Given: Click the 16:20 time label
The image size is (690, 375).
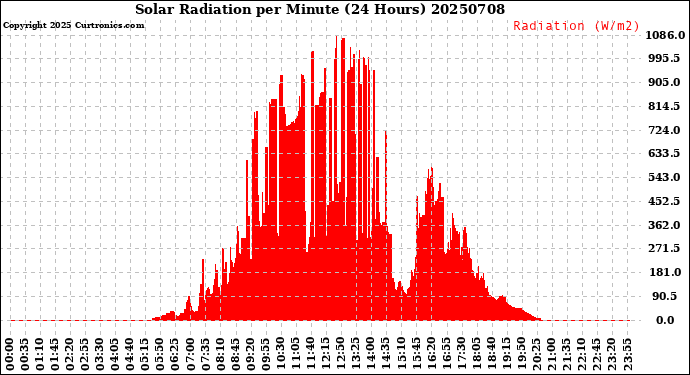Looking at the screenshot, I should pos(431,355).
